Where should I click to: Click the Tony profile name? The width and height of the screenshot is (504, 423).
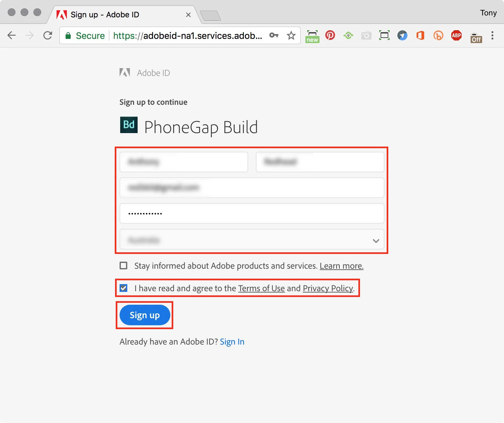pyautogui.click(x=488, y=13)
